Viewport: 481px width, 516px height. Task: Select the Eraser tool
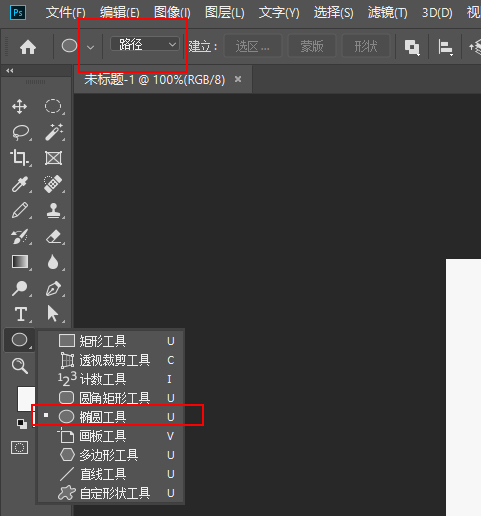click(54, 236)
